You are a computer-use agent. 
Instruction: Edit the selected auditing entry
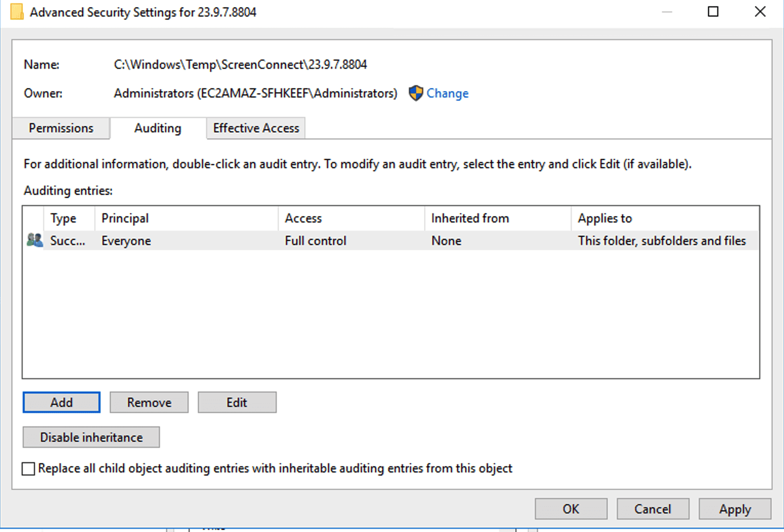click(x=237, y=402)
